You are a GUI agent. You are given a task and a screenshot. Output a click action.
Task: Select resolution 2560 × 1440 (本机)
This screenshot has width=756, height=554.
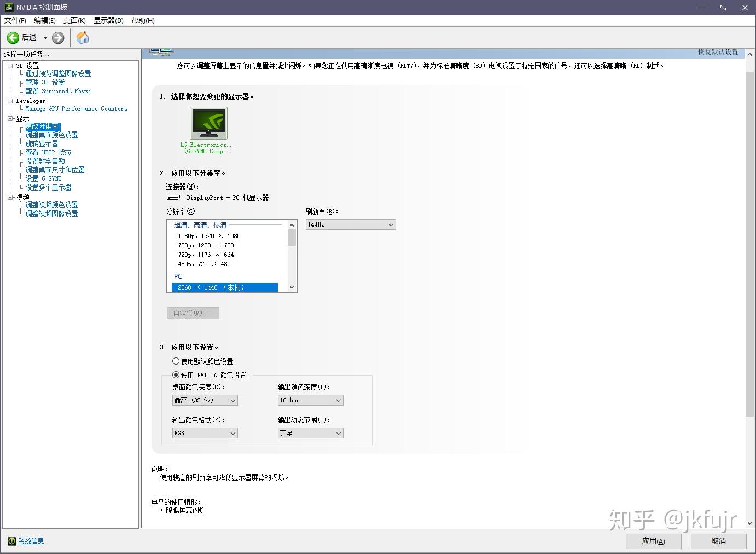coord(225,287)
